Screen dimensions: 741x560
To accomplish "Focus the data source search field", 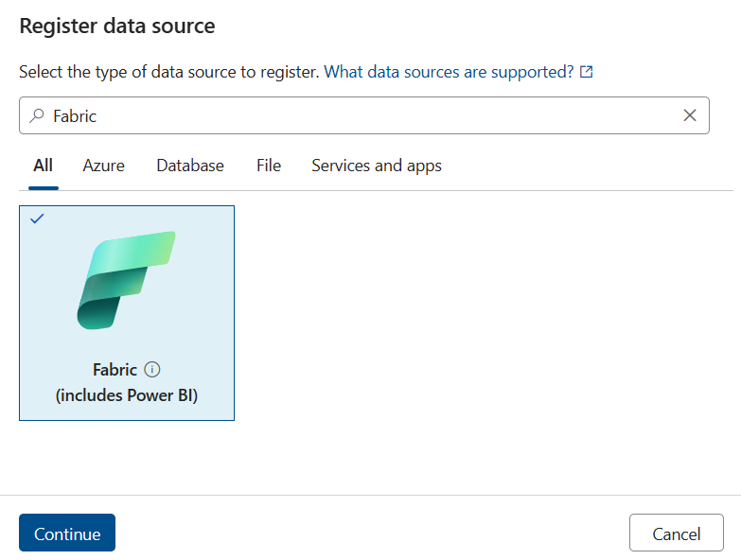I will coord(360,115).
